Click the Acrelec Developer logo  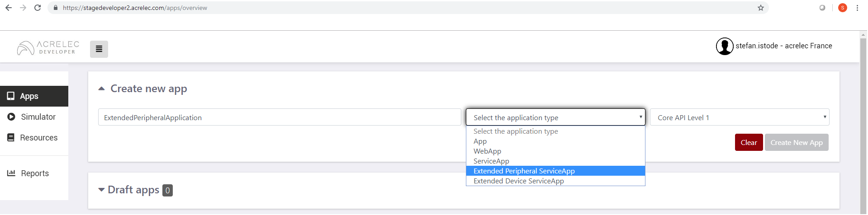click(48, 48)
